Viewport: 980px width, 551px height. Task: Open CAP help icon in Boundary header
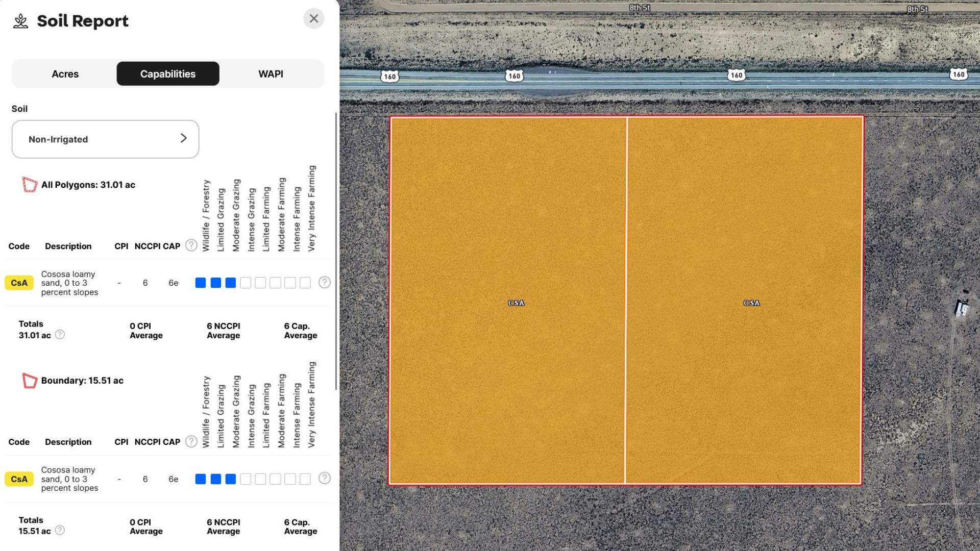click(191, 441)
